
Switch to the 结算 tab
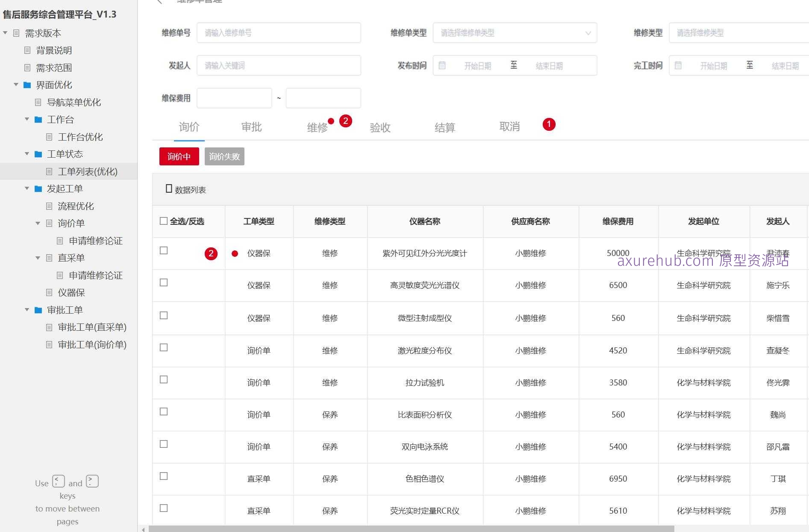point(444,127)
